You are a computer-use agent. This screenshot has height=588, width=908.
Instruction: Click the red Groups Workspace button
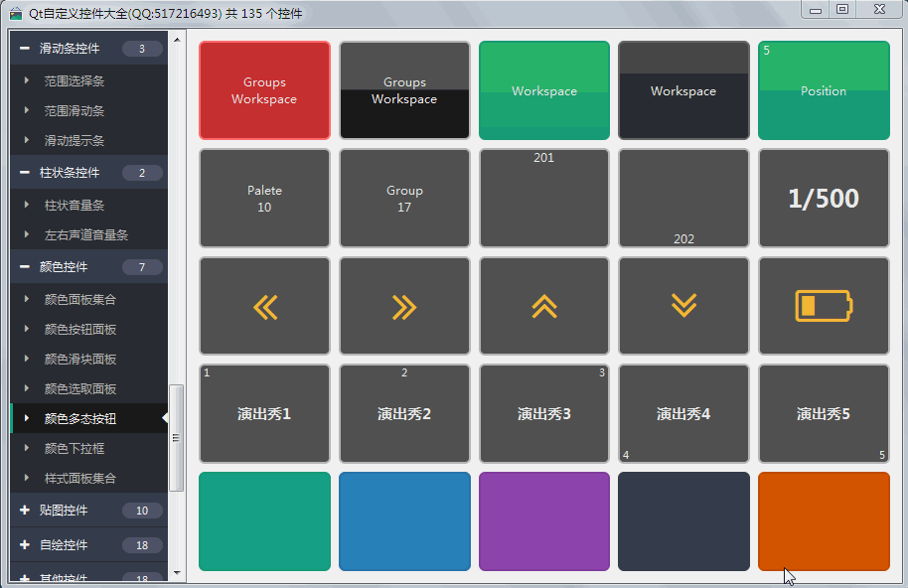[x=264, y=90]
